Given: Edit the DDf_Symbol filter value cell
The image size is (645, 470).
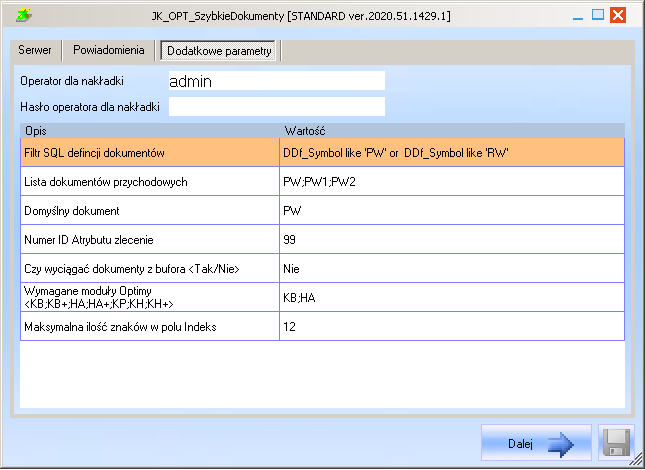Looking at the screenshot, I should (x=451, y=152).
